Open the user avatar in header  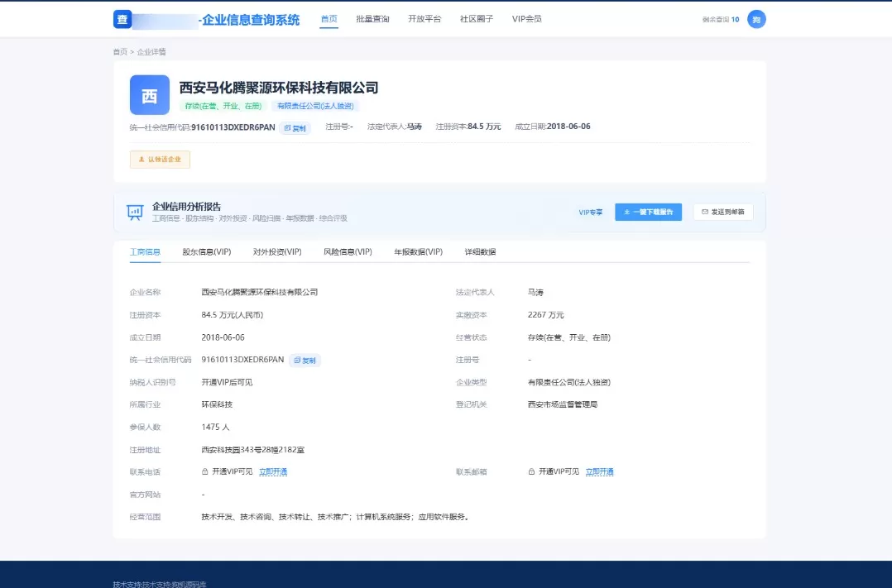pos(756,19)
